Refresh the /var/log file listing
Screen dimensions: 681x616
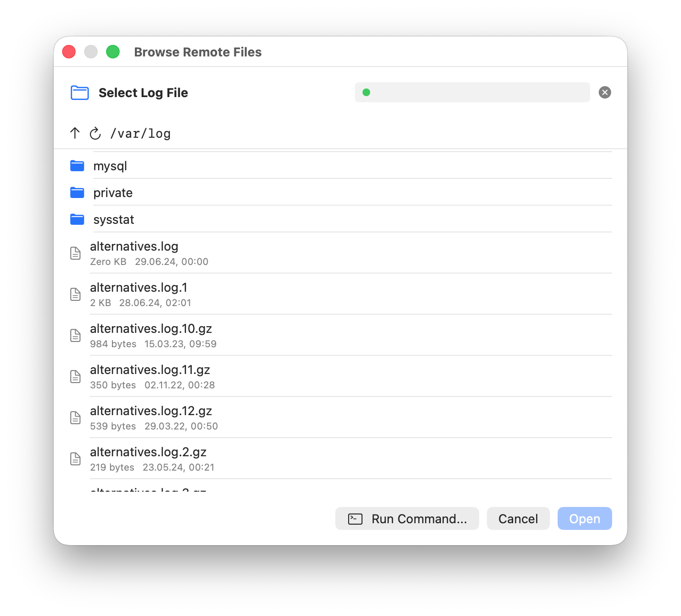tap(95, 133)
